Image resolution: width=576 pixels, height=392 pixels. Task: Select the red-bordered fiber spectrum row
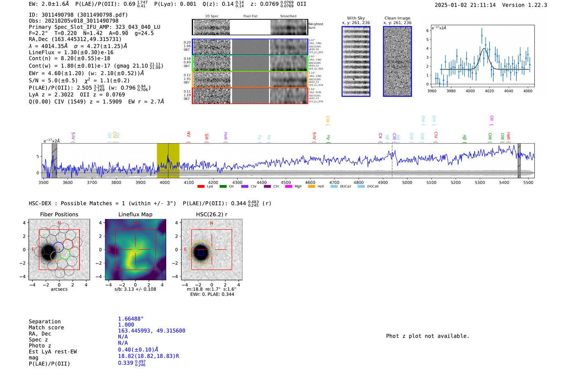[x=250, y=96]
